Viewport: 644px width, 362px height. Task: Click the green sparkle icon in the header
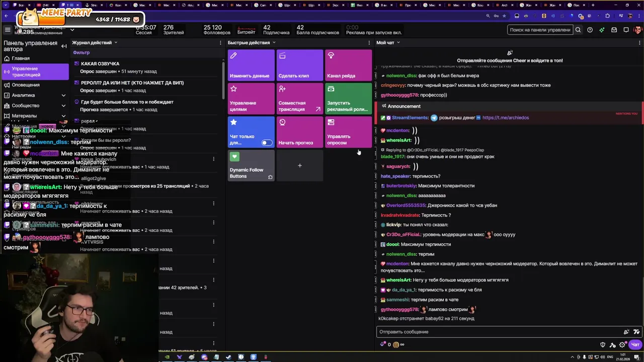(602, 30)
